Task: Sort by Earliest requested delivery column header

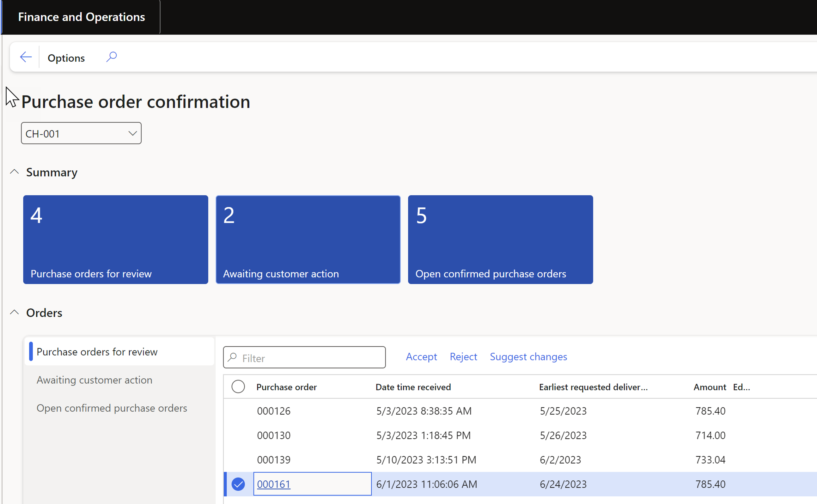Action: pyautogui.click(x=593, y=387)
